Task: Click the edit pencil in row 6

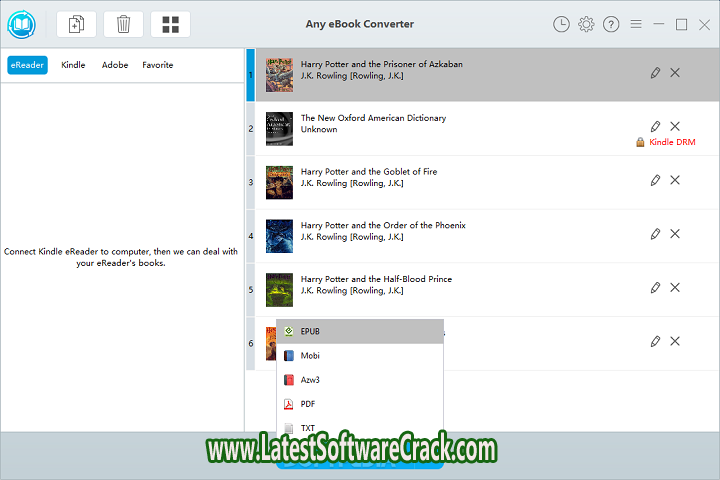Action: click(655, 341)
